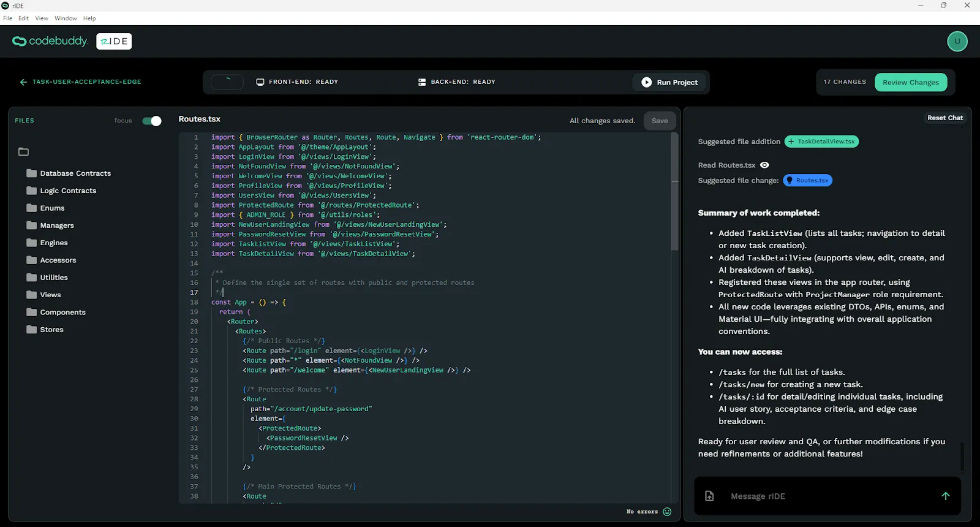980x527 pixels.
Task: Open the Edit menu
Action: [23, 18]
